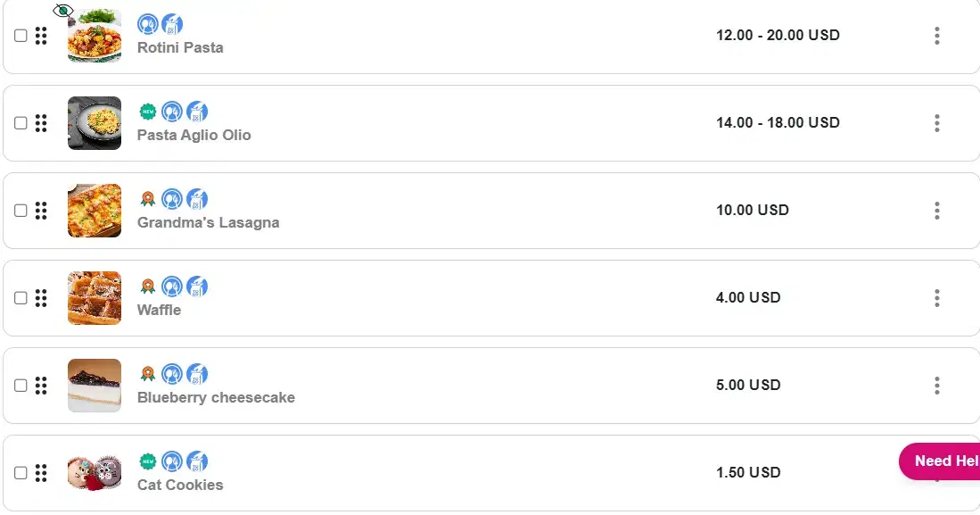
Task: Click the award ribbon badge on Grandma's Lasagna
Action: click(x=148, y=199)
